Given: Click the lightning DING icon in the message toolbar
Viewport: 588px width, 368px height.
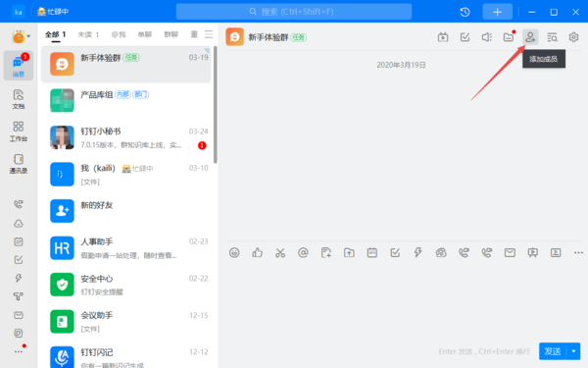Looking at the screenshot, I should pyautogui.click(x=417, y=253).
